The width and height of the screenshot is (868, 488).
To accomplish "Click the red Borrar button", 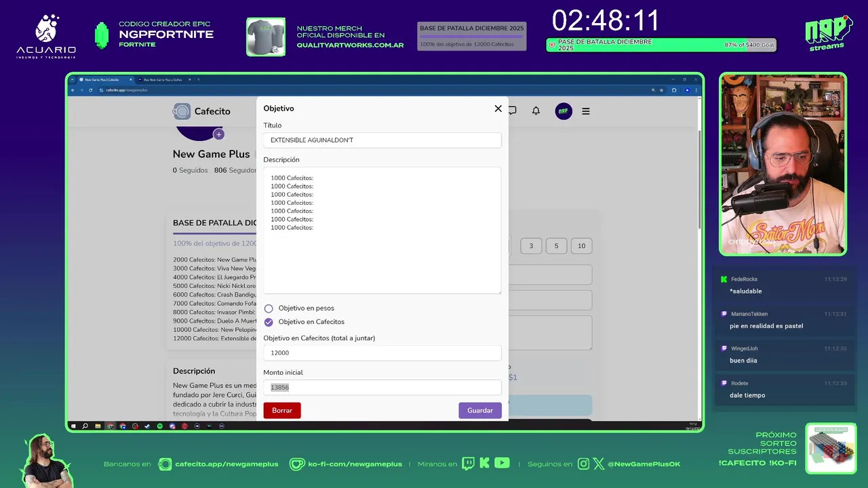I will 282,411.
